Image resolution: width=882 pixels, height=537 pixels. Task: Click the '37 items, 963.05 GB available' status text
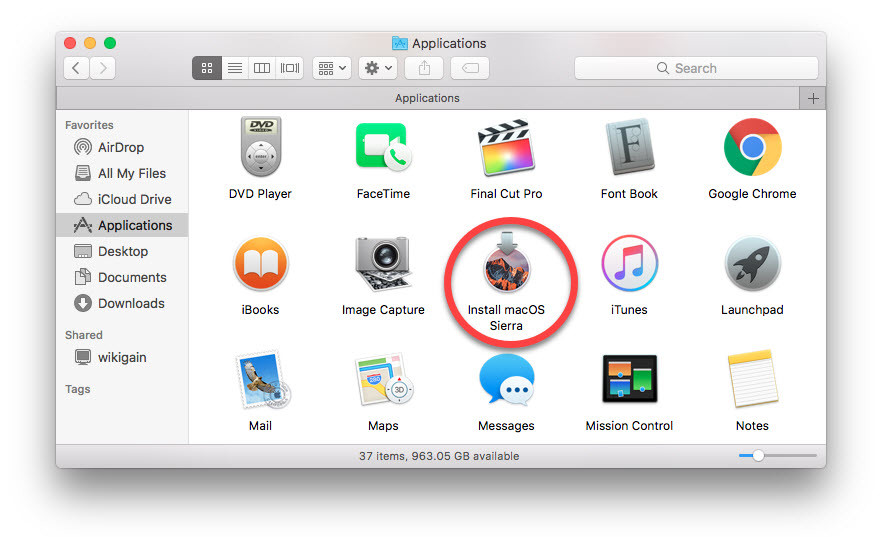[x=439, y=456]
